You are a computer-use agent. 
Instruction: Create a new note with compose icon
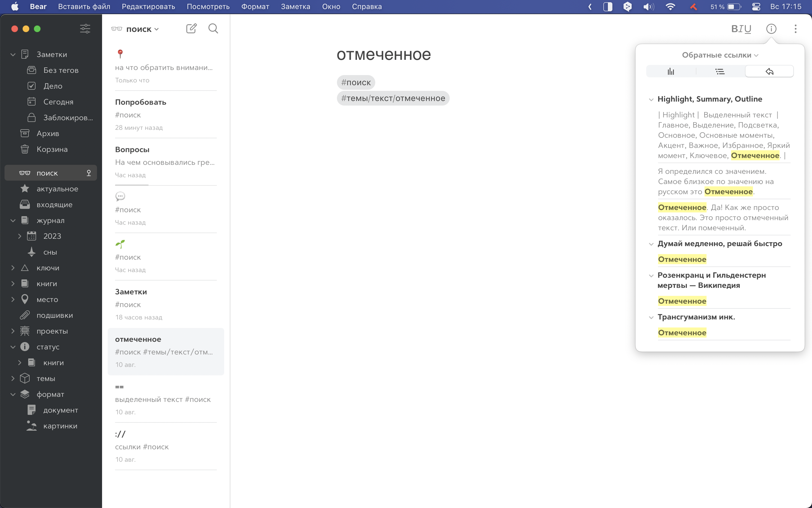pos(191,29)
